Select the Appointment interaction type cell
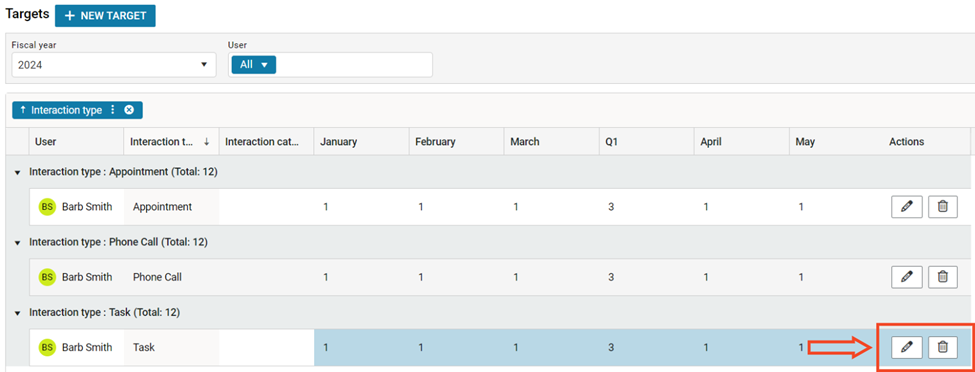 click(x=171, y=207)
